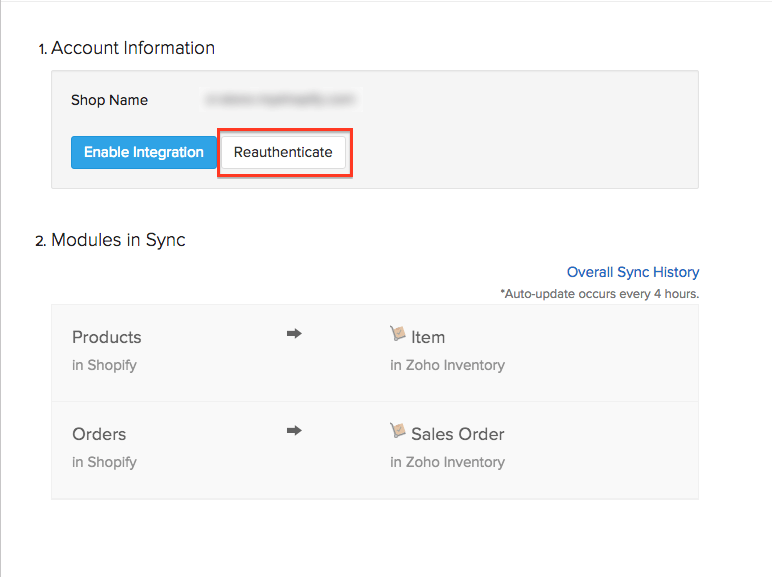Click the Item module icon
The height and width of the screenshot is (577, 772).
(398, 334)
